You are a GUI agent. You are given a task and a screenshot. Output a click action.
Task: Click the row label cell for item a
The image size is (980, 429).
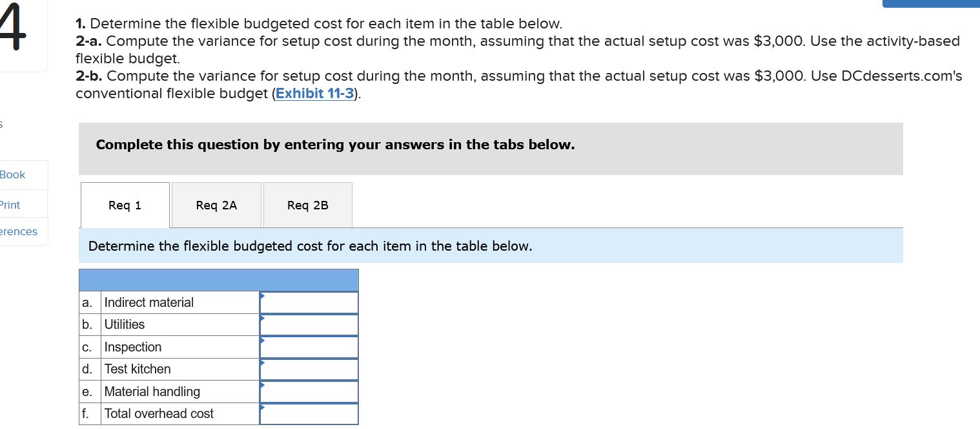click(89, 302)
